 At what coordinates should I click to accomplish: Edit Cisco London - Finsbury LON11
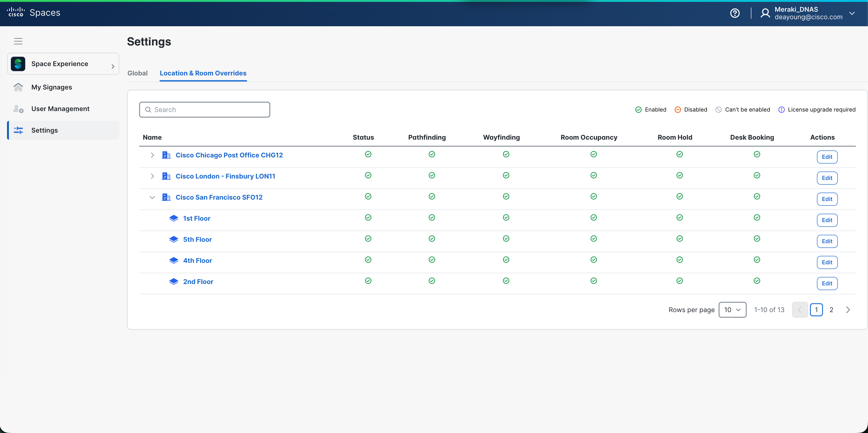827,178
